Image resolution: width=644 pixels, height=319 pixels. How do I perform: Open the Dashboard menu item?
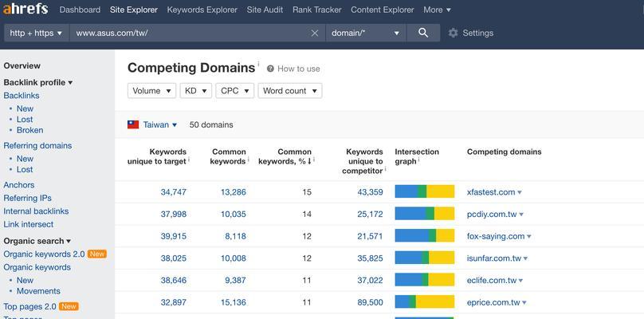click(80, 10)
